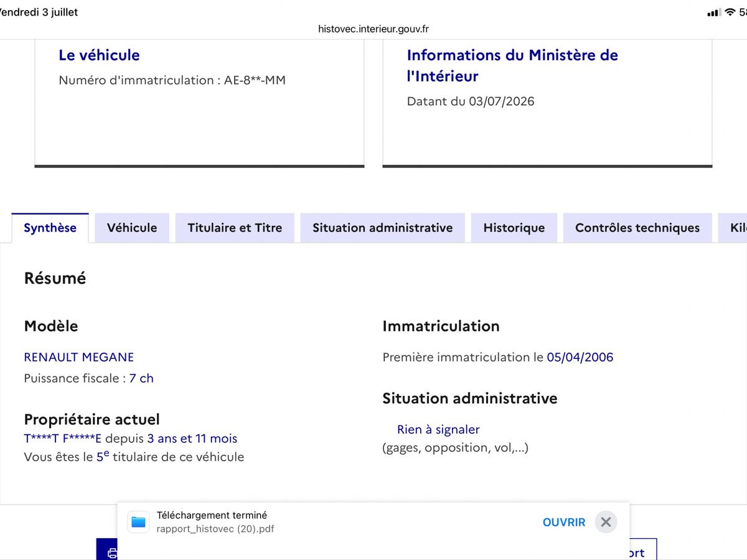The image size is (747, 560).
Task: Dismiss the download finished banner
Action: [x=606, y=522]
